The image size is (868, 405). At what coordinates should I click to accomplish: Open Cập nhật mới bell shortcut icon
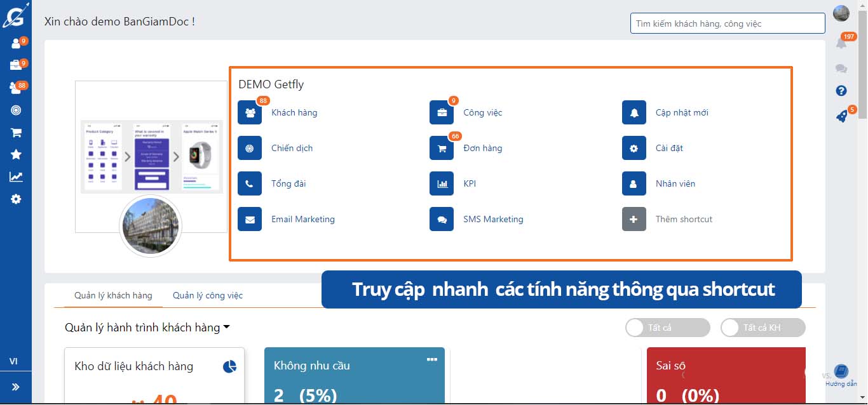[634, 112]
